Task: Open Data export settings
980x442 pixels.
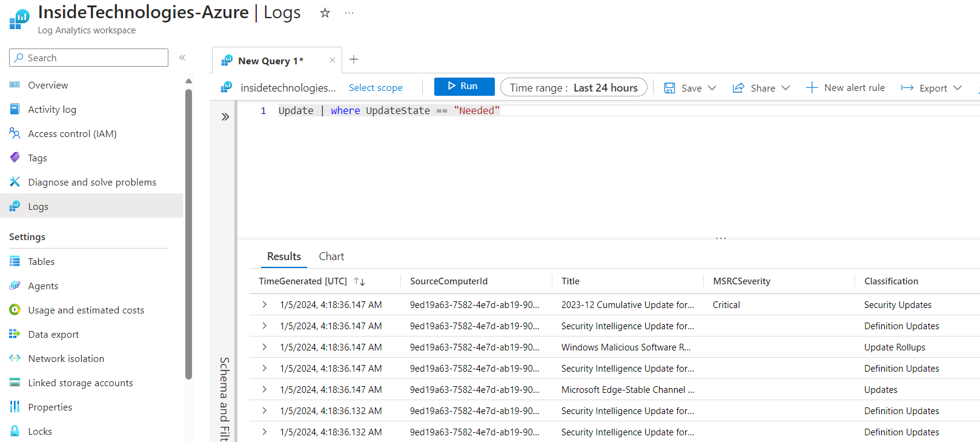Action: [53, 334]
